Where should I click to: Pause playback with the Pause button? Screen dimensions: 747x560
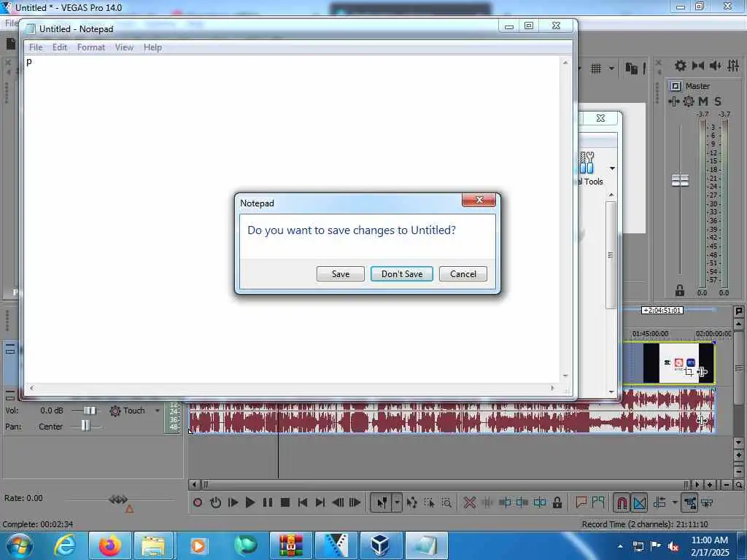268,502
